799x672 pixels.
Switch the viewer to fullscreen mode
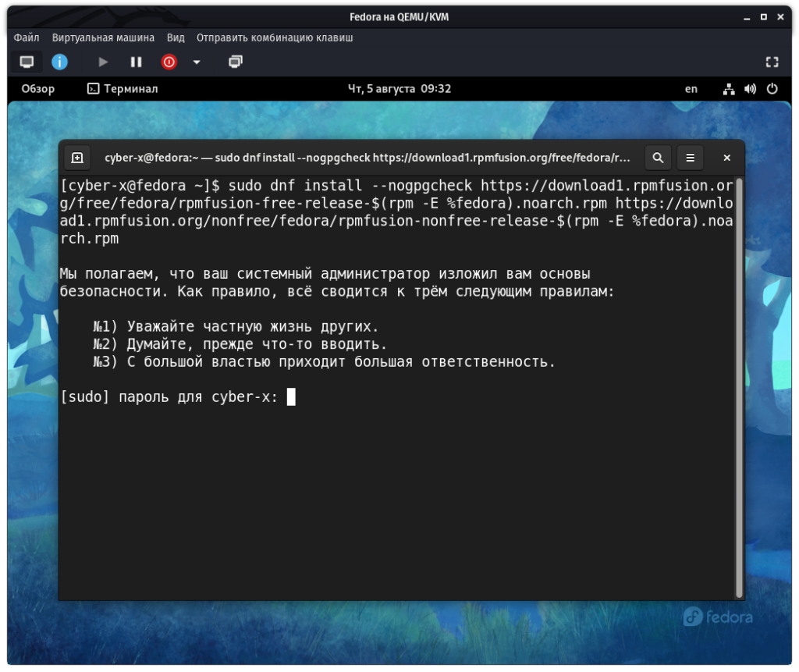click(772, 62)
